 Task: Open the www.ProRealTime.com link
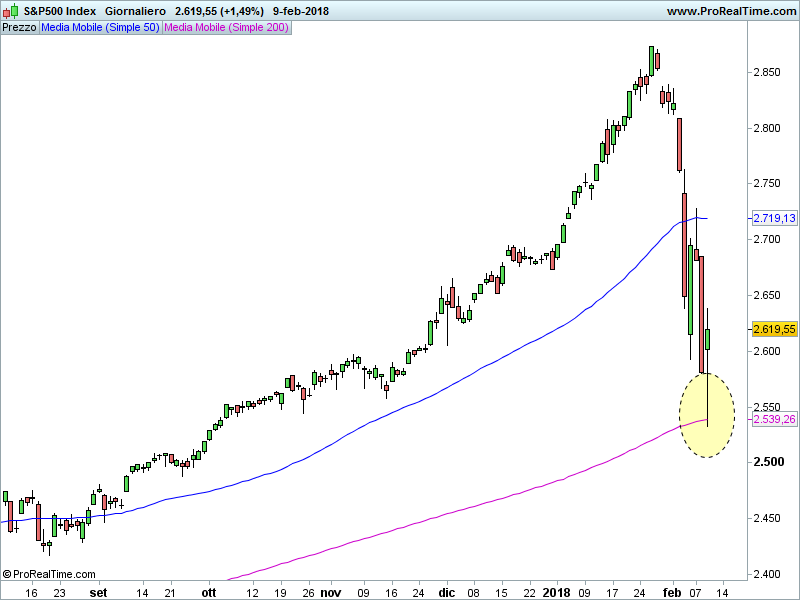coord(731,11)
